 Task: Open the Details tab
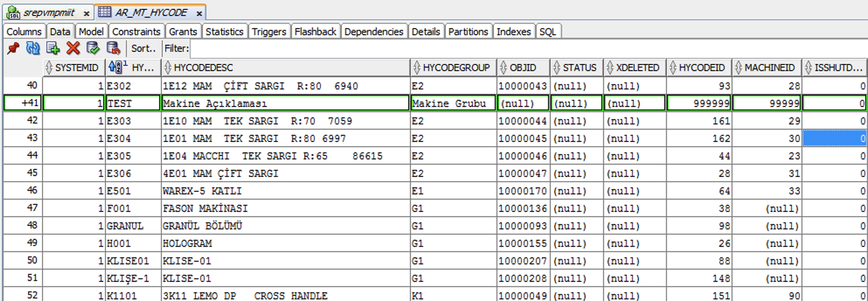click(426, 31)
